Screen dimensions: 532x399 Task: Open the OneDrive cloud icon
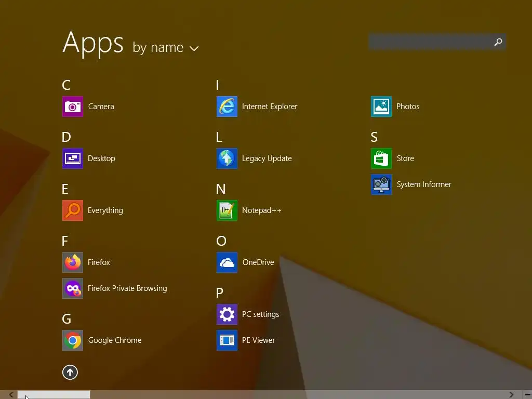[227, 262]
